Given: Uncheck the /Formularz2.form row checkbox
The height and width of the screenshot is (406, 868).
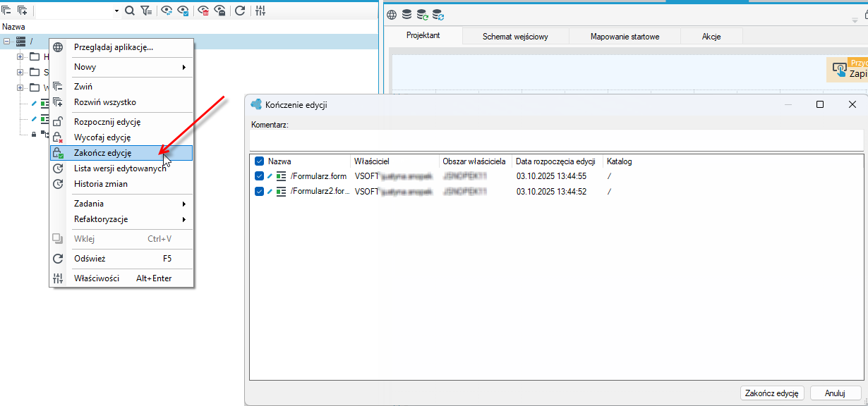Looking at the screenshot, I should (259, 192).
